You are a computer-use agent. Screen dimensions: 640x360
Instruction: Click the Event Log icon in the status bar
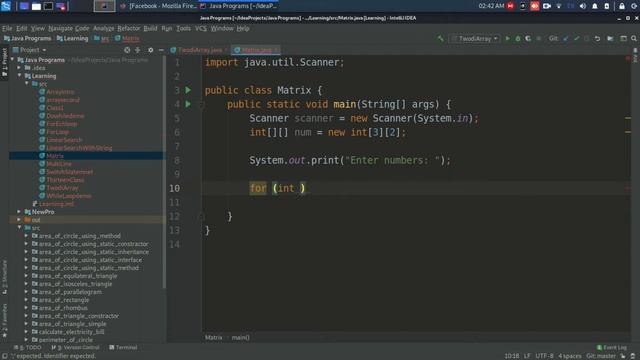600,347
